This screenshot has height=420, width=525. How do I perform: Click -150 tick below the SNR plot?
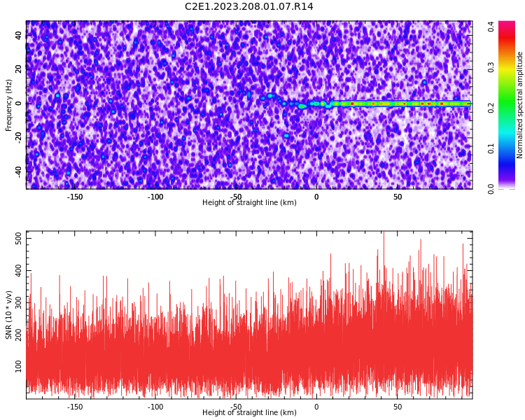[75, 407]
